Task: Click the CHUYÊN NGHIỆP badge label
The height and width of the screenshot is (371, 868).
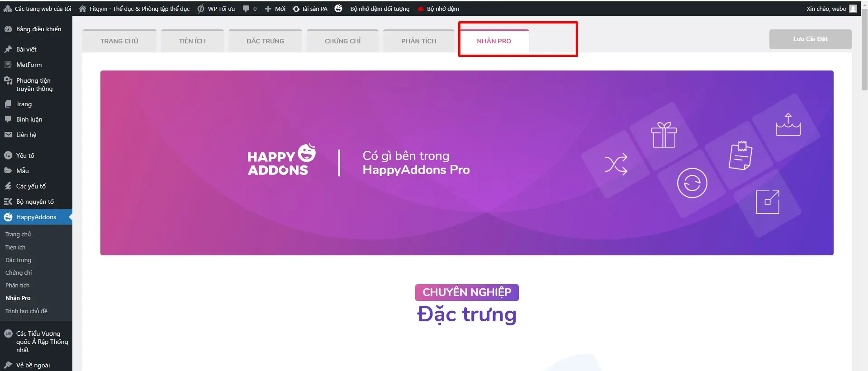Action: 467,292
